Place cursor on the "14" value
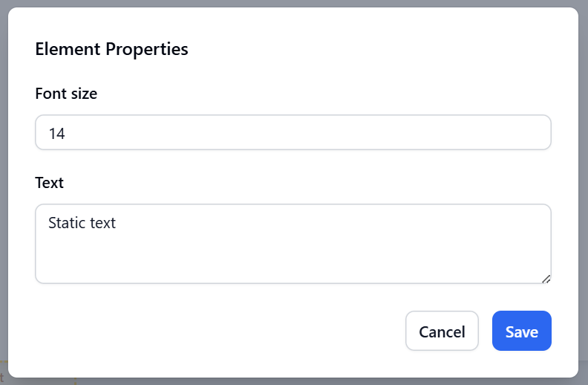The width and height of the screenshot is (588, 385). tap(56, 134)
